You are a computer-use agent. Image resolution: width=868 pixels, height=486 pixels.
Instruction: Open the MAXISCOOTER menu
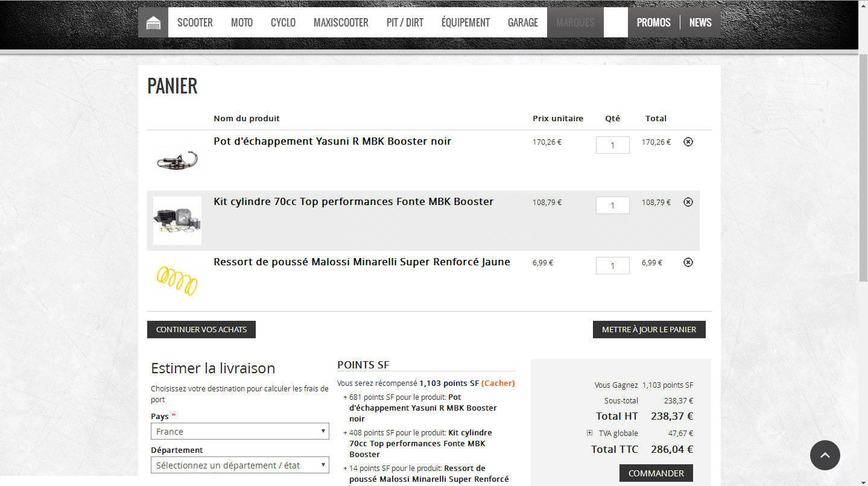pyautogui.click(x=341, y=23)
